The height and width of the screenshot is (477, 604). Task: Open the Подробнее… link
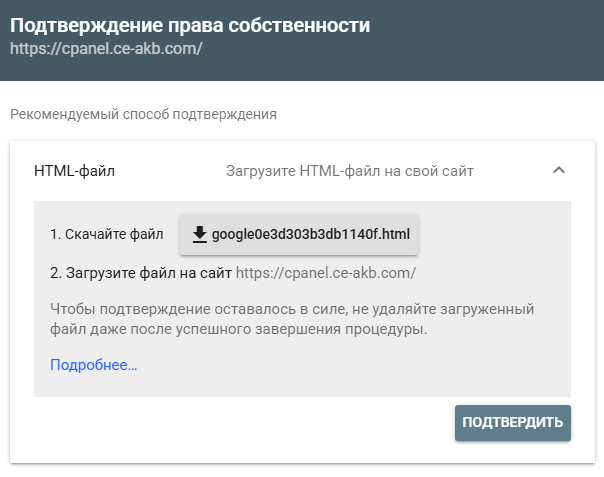(x=94, y=364)
